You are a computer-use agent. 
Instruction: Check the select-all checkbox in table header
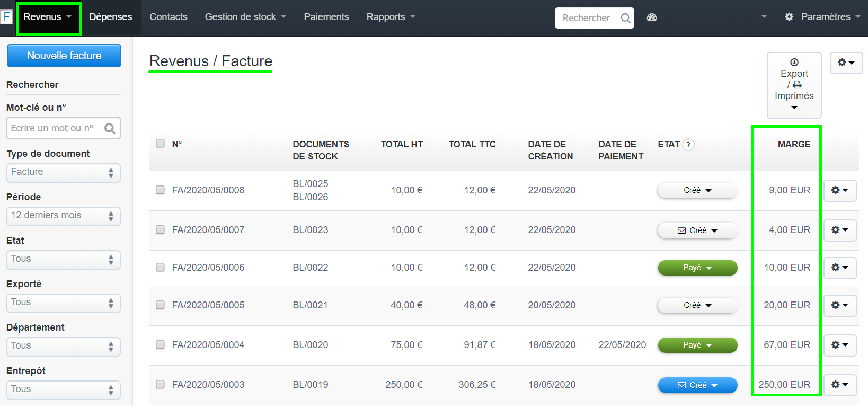coord(160,144)
